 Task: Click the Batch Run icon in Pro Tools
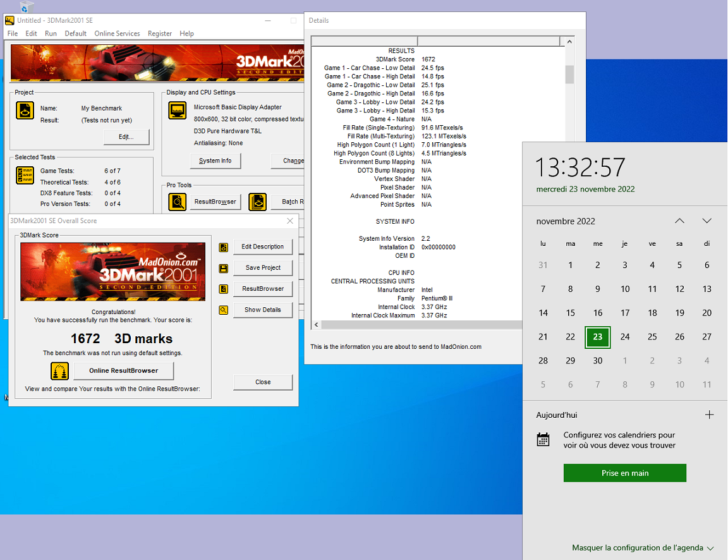(258, 202)
